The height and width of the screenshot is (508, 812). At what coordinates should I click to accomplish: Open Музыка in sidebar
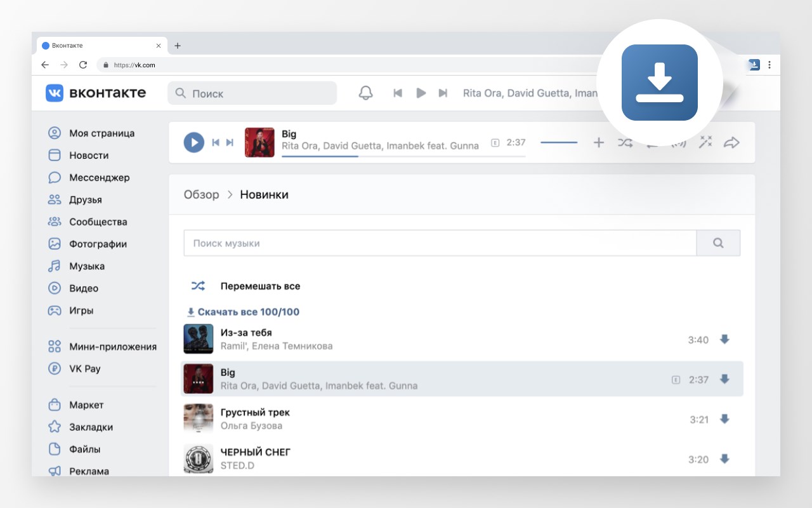pos(76,267)
